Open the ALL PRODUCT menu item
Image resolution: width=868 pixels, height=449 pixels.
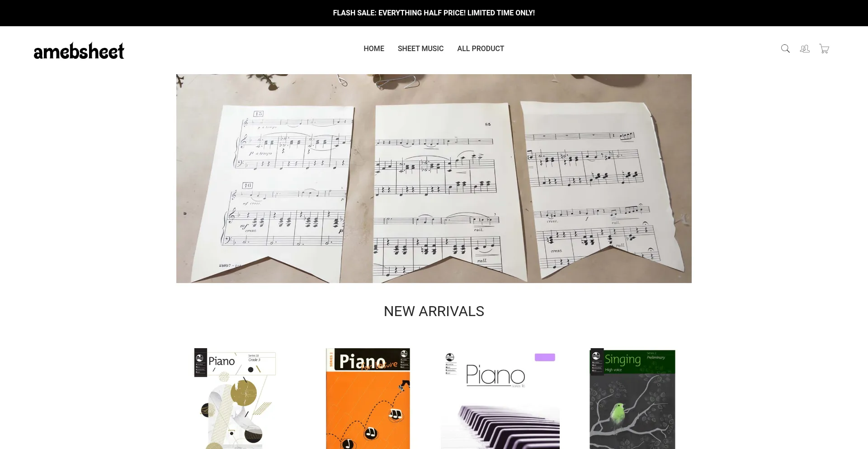click(x=481, y=48)
